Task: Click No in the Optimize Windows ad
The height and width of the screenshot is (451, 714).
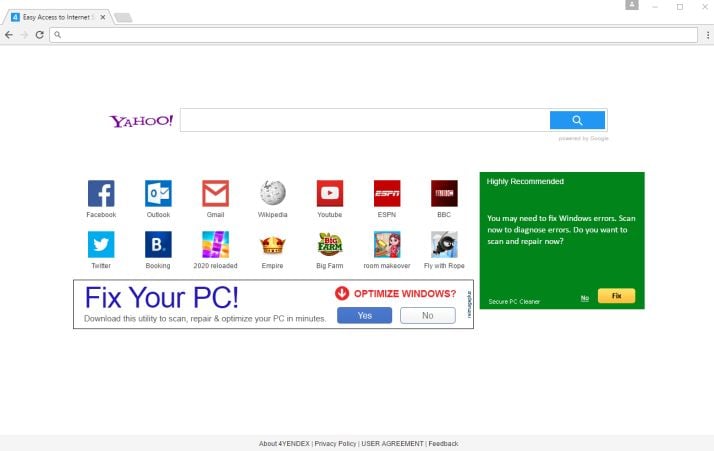Action: click(x=428, y=315)
